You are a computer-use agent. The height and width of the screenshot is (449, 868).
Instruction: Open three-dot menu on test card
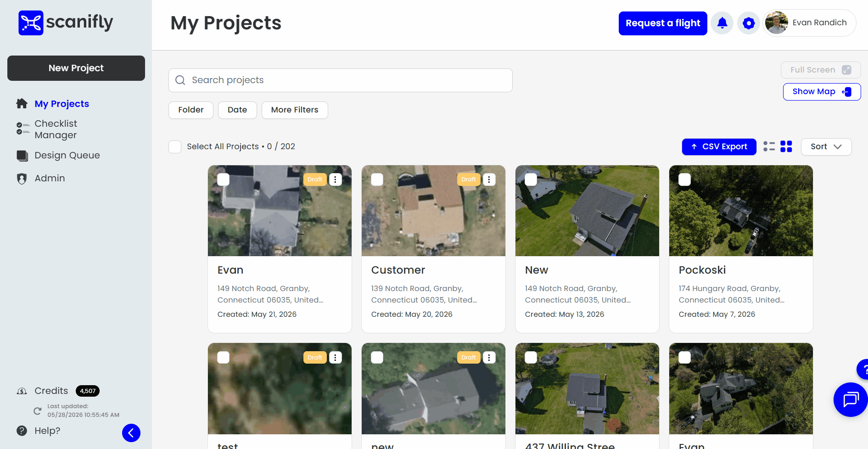(336, 358)
